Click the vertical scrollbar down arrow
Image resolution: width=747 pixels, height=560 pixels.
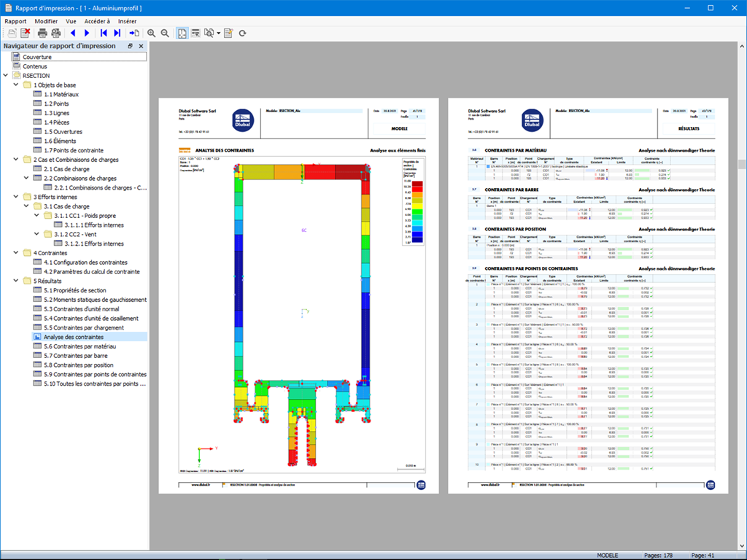742,545
